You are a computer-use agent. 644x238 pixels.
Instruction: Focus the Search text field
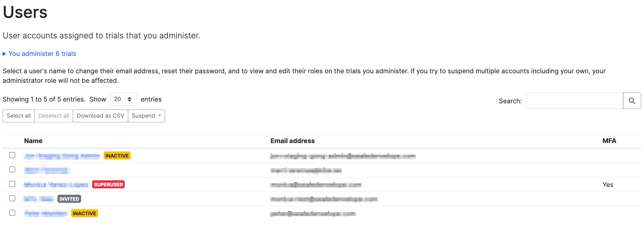pos(574,101)
